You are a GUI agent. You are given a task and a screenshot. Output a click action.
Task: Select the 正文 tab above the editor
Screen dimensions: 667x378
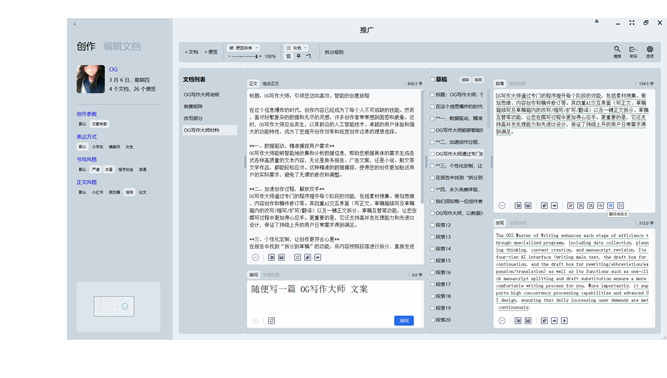point(253,83)
